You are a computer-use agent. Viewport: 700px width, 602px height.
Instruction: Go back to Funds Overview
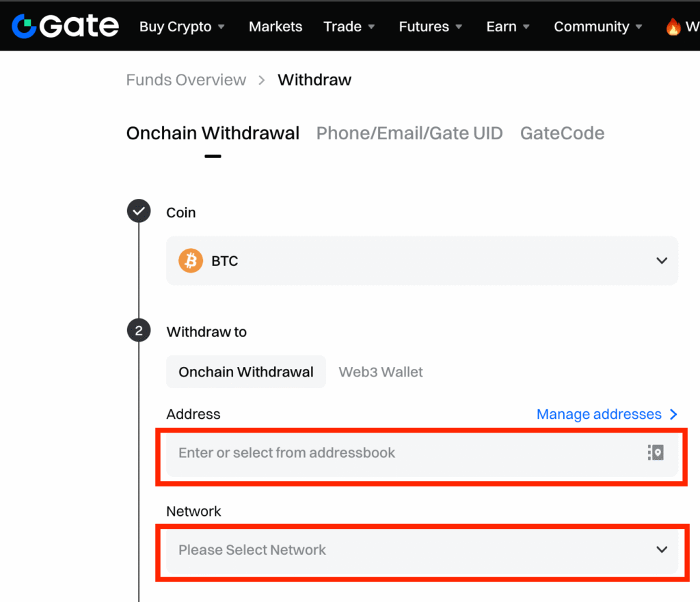[186, 80]
